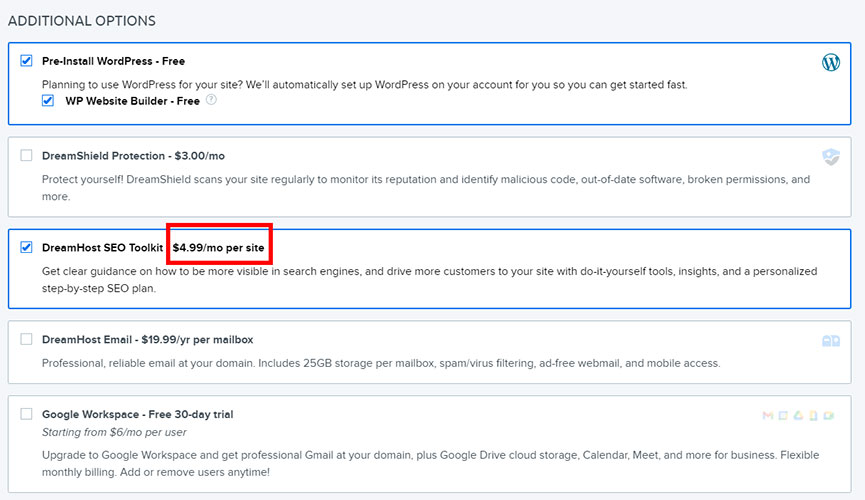865x500 pixels.
Task: Click the 'ADDITIONAL OPTIONS' heading
Action: (82, 21)
